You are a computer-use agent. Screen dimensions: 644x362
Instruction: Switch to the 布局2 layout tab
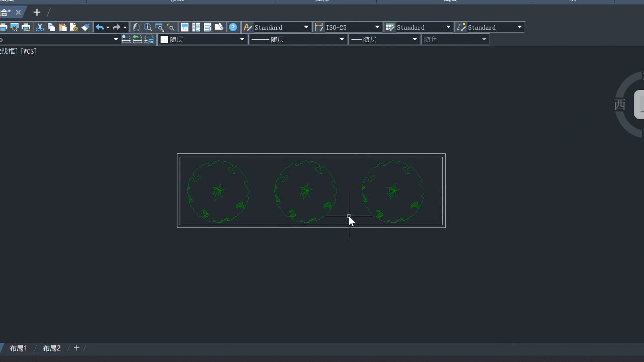click(x=52, y=348)
